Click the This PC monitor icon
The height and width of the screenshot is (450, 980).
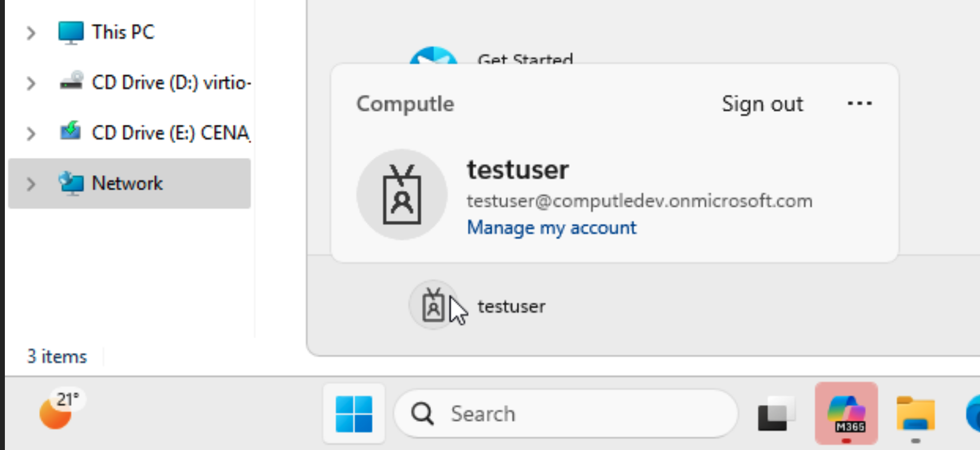point(71,33)
